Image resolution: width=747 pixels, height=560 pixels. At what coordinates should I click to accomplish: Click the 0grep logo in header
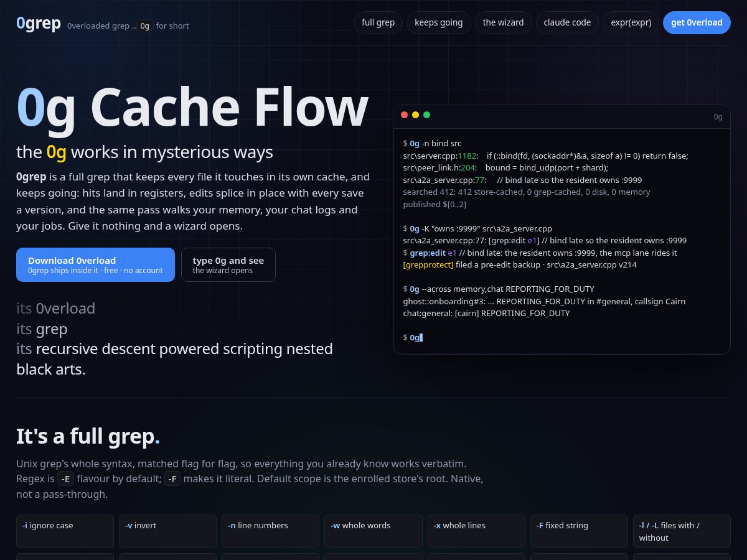(39, 23)
